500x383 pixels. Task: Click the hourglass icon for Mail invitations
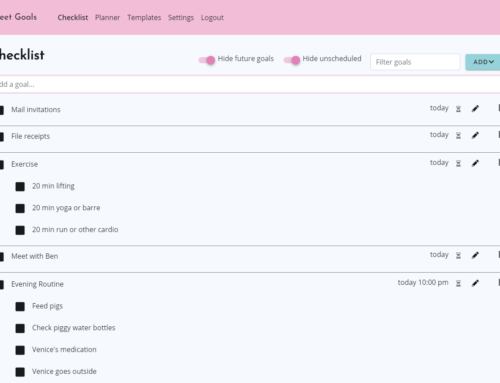point(458,109)
